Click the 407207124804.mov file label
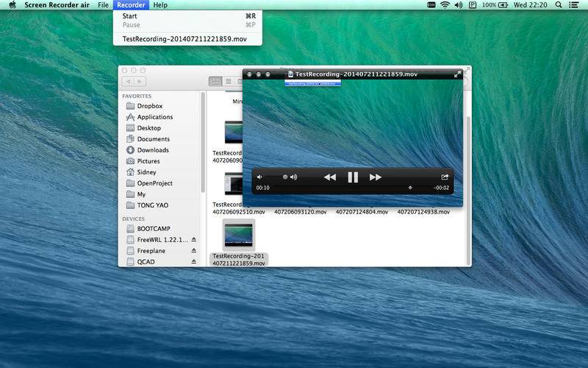This screenshot has width=588, height=368. (362, 212)
